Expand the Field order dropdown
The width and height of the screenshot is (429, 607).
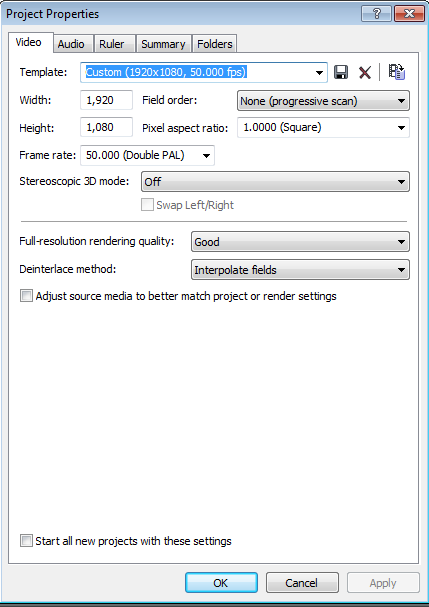(323, 101)
